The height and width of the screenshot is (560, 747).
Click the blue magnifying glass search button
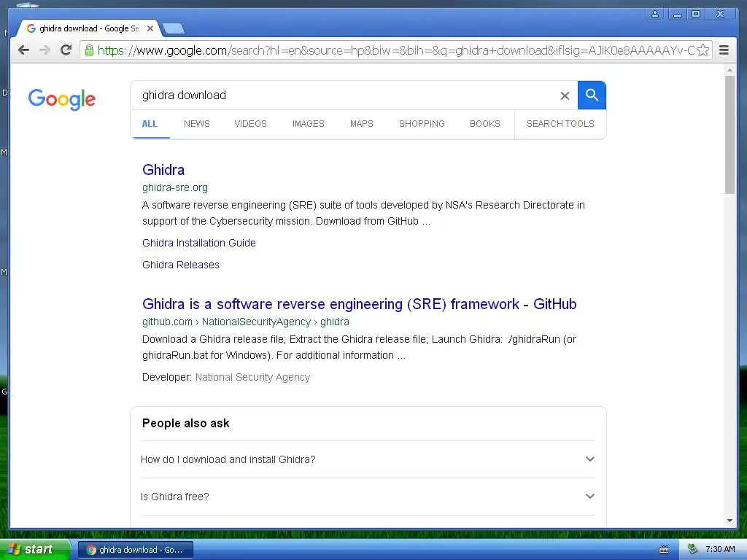(x=592, y=96)
